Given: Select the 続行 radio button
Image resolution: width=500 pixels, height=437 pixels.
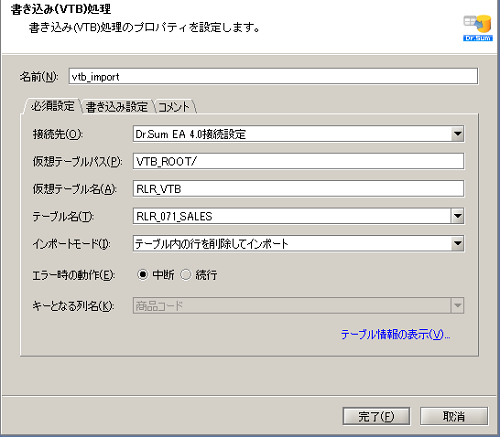Looking at the screenshot, I should [x=186, y=275].
